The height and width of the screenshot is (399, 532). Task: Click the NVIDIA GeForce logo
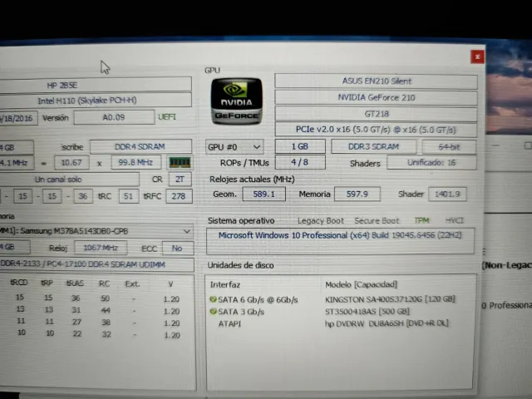pos(236,101)
